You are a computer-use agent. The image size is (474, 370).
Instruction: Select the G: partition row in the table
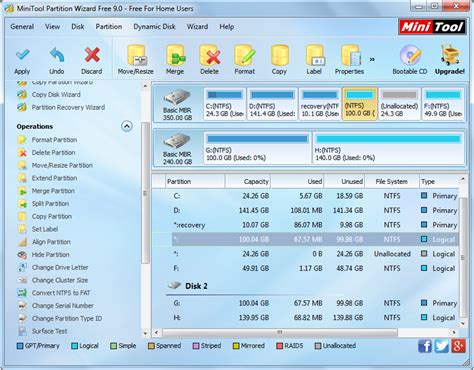click(x=312, y=303)
